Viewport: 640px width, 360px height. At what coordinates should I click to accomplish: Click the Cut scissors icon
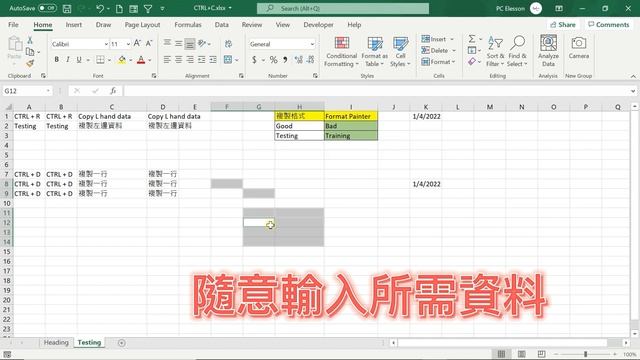coord(30,40)
